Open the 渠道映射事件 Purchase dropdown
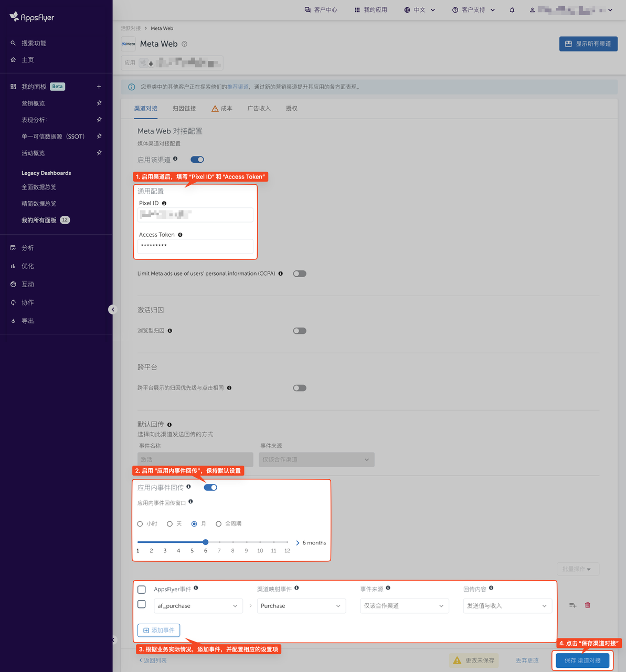The width and height of the screenshot is (626, 672). point(301,605)
